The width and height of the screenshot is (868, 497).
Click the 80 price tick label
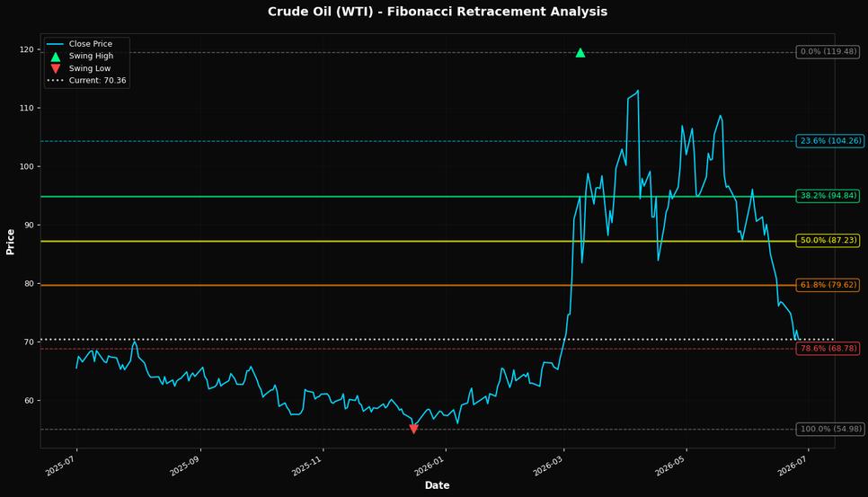pos(30,283)
